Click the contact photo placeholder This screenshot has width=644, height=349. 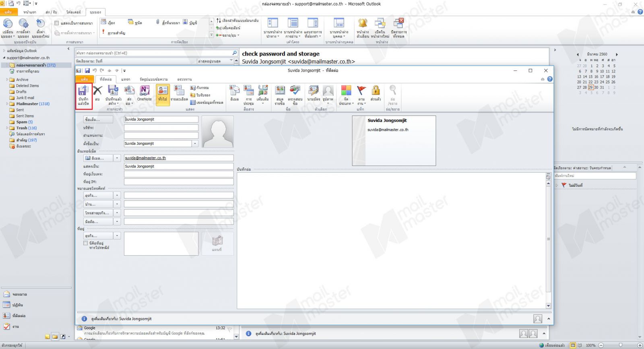tap(218, 132)
